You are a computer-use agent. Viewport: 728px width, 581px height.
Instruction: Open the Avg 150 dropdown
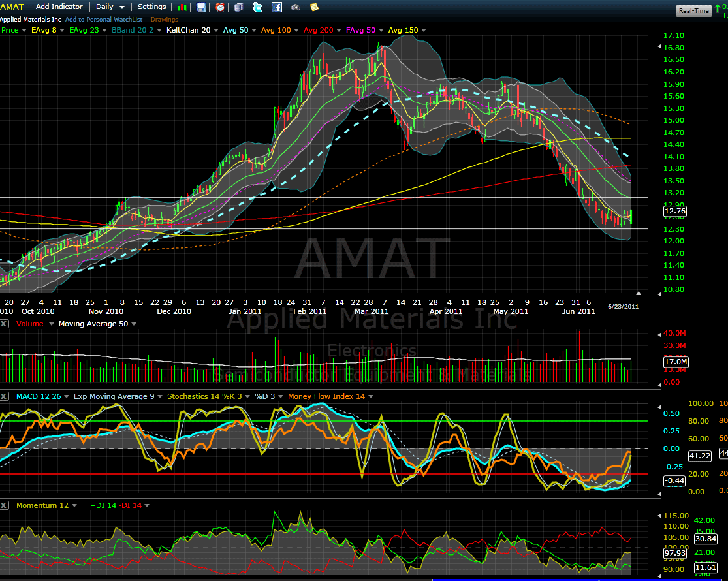coord(424,31)
